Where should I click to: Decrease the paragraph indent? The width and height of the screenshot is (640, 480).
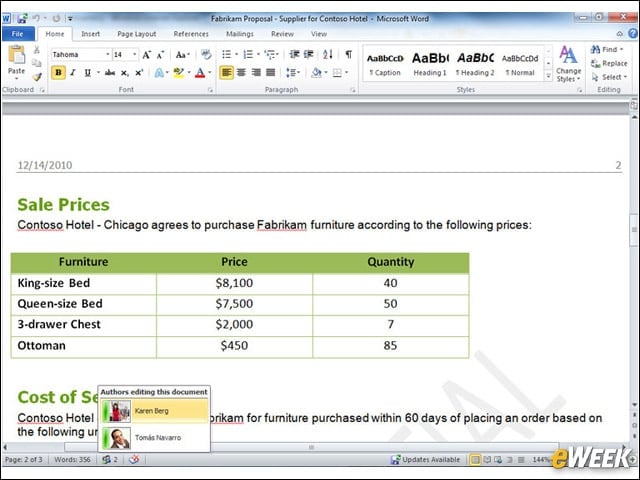click(294, 54)
